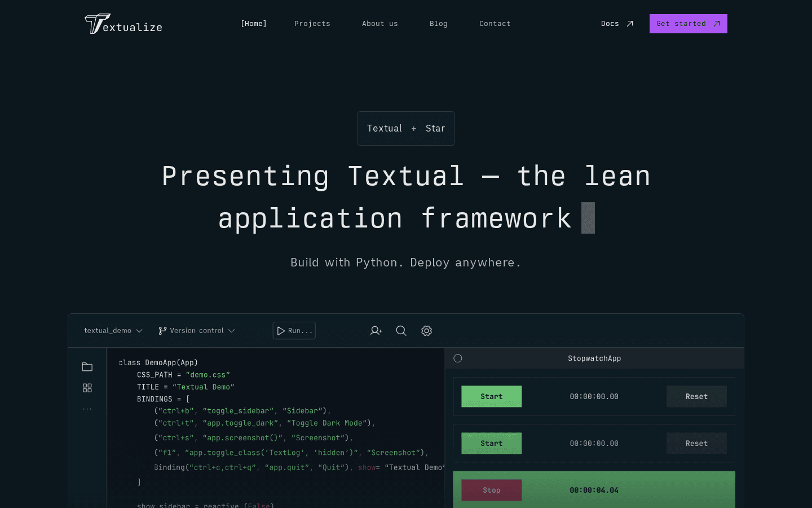Expand the Textual + Star badge

point(405,128)
